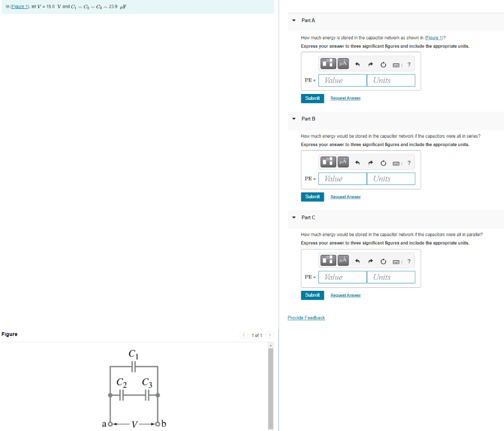Click the Value input field in Part B
Viewport: 504px width, 431px height.
pyautogui.click(x=342, y=179)
